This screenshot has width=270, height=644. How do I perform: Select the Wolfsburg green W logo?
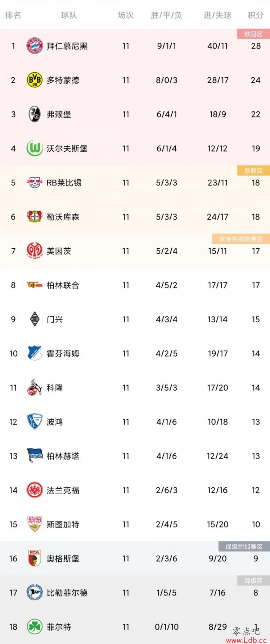coord(35,148)
